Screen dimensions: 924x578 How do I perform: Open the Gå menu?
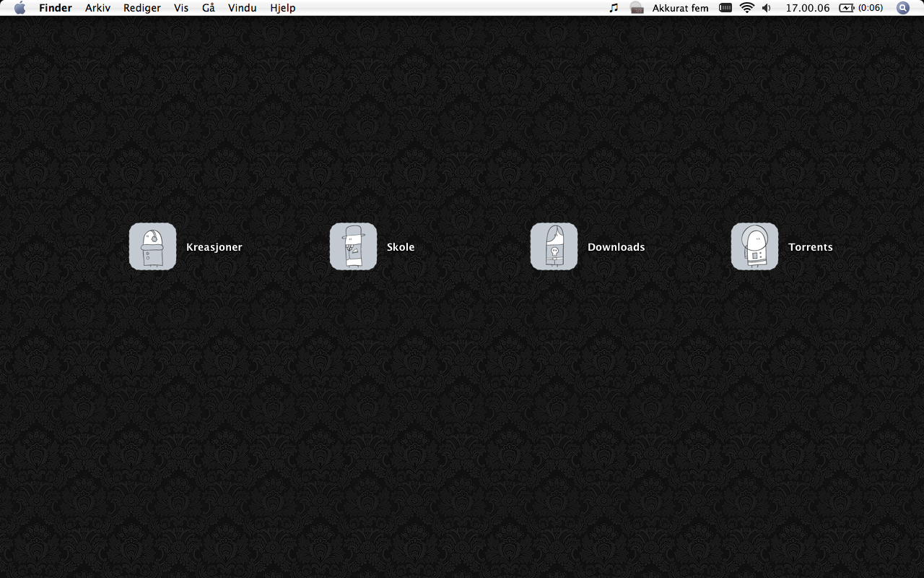pyautogui.click(x=209, y=8)
